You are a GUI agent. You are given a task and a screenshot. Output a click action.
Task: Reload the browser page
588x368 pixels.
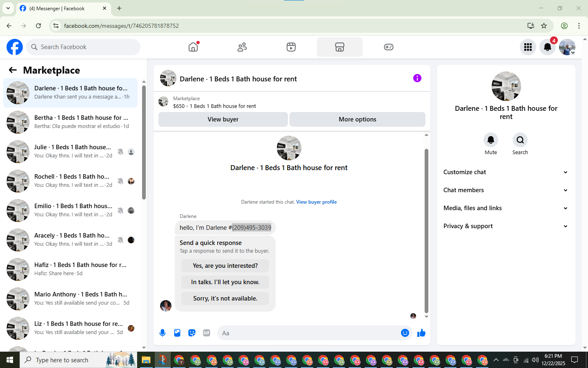pyautogui.click(x=38, y=26)
